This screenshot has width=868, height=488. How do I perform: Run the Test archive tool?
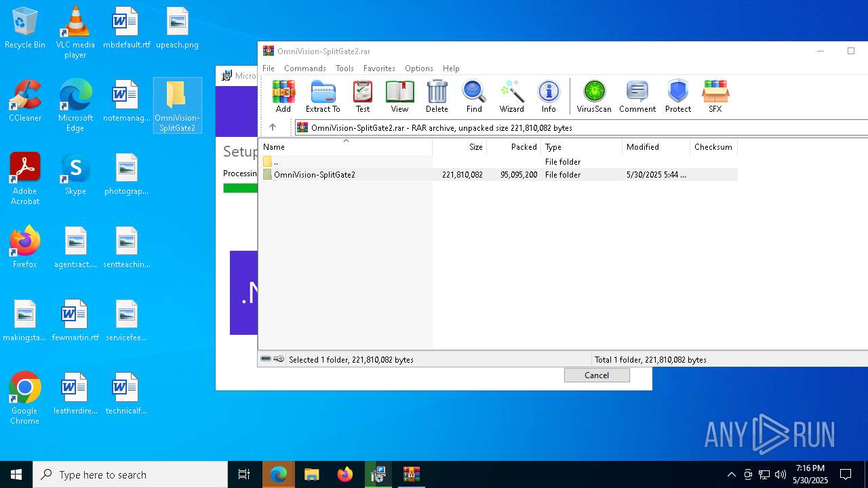(x=363, y=96)
